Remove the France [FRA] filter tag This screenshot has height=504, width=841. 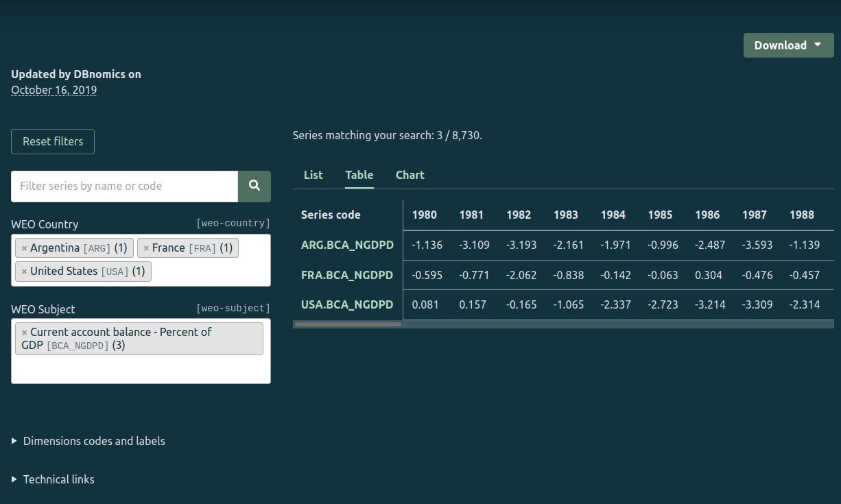pos(146,248)
